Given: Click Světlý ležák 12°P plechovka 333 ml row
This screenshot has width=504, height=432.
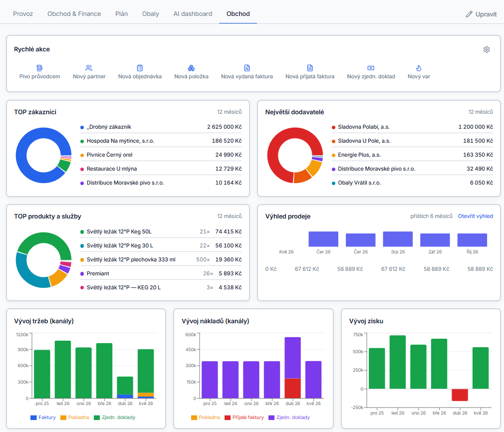Looking at the screenshot, I should 161,259.
